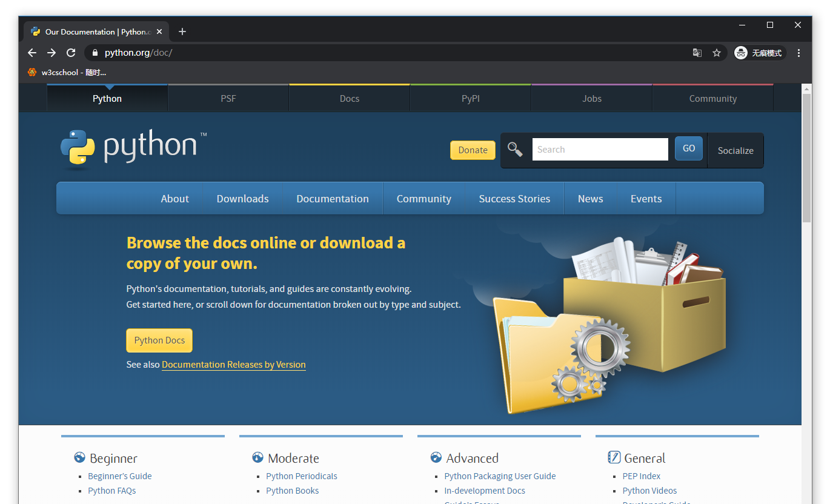
Task: Open Documentation Releases by Version link
Action: click(x=234, y=365)
